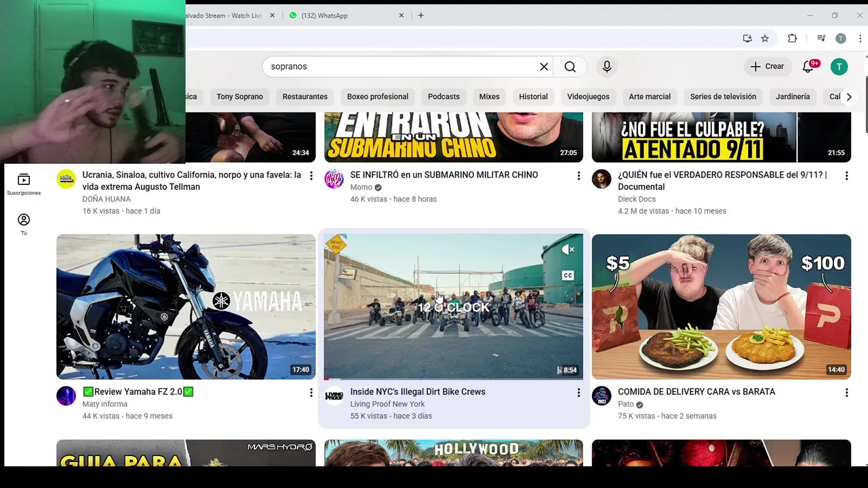The height and width of the screenshot is (488, 868).
Task: Clear the sopranos search text
Action: [x=544, y=66]
